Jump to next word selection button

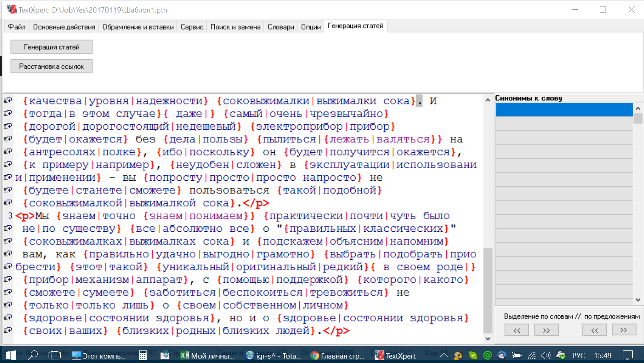click(x=546, y=330)
